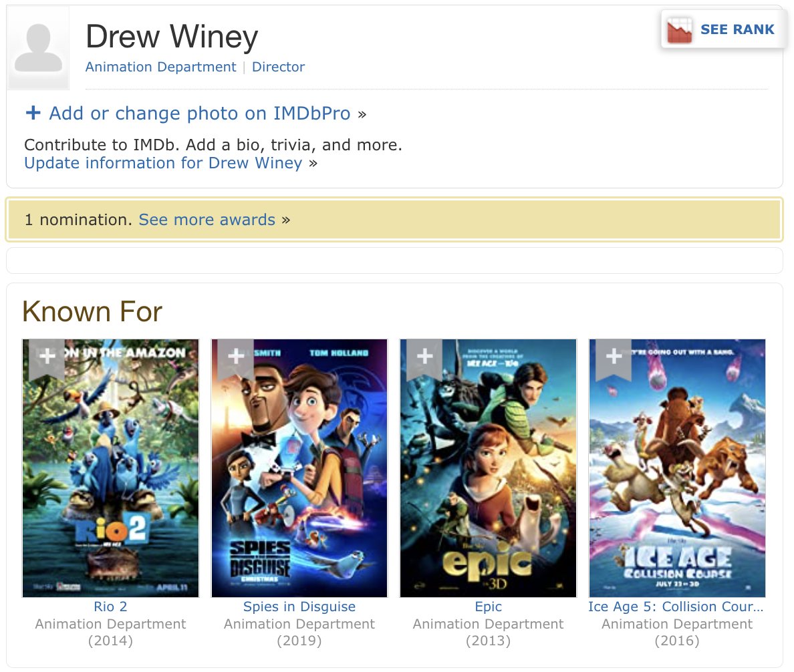
Task: Click the (2013) year under Epic
Action: pyautogui.click(x=488, y=641)
